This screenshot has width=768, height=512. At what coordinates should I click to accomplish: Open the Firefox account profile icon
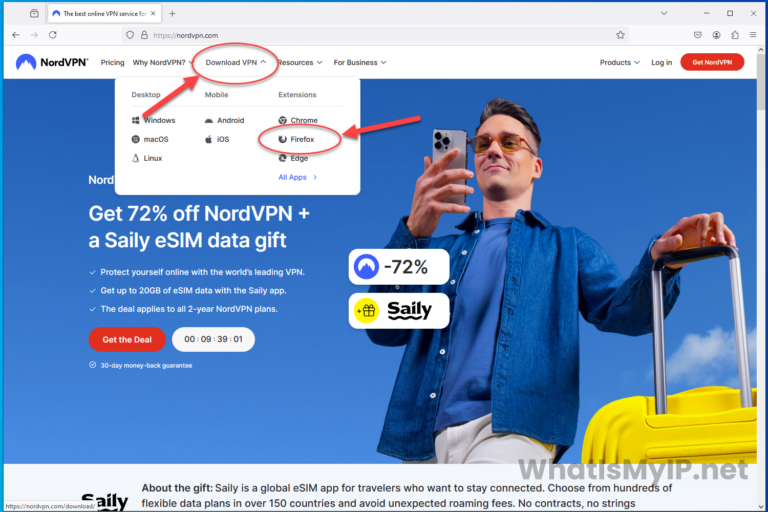click(x=716, y=35)
